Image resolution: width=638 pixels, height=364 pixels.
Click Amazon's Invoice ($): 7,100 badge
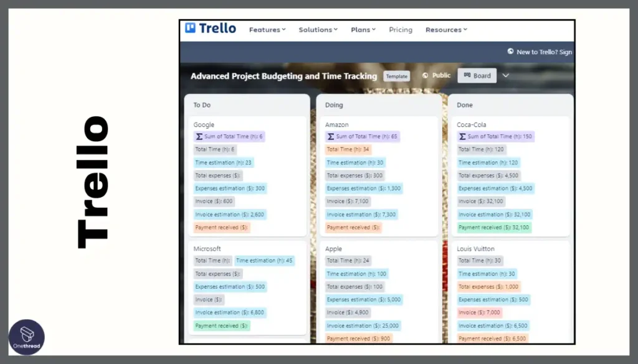(x=348, y=201)
